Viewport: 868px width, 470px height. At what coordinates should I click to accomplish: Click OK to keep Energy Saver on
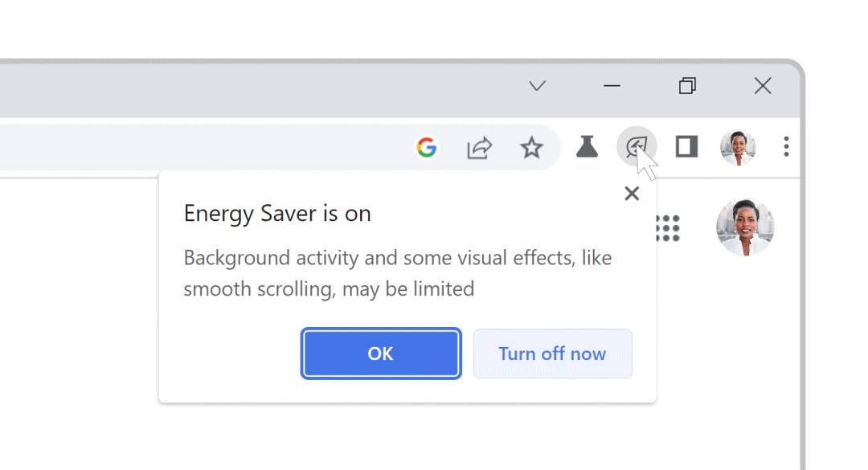tap(380, 354)
